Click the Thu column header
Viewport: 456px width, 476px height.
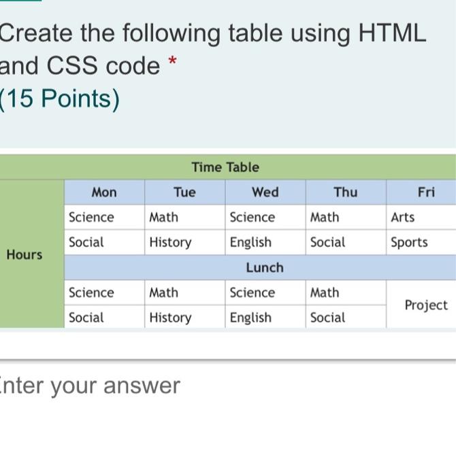pos(346,192)
